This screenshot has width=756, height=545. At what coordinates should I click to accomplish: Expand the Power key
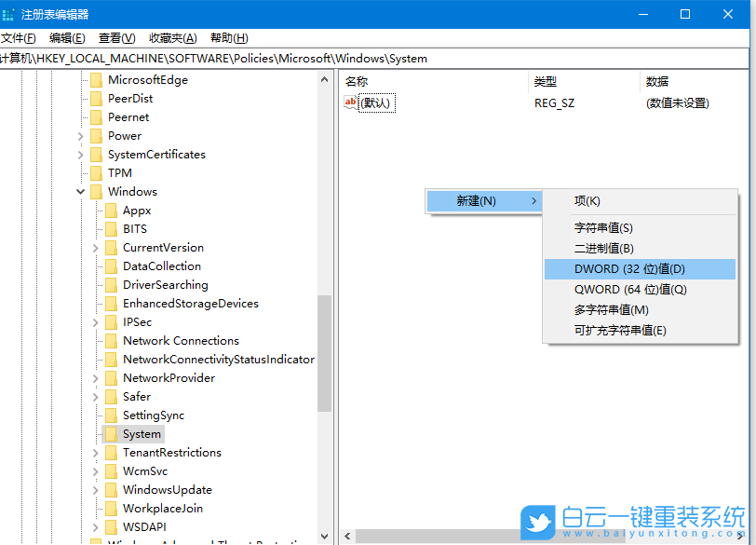coord(80,135)
